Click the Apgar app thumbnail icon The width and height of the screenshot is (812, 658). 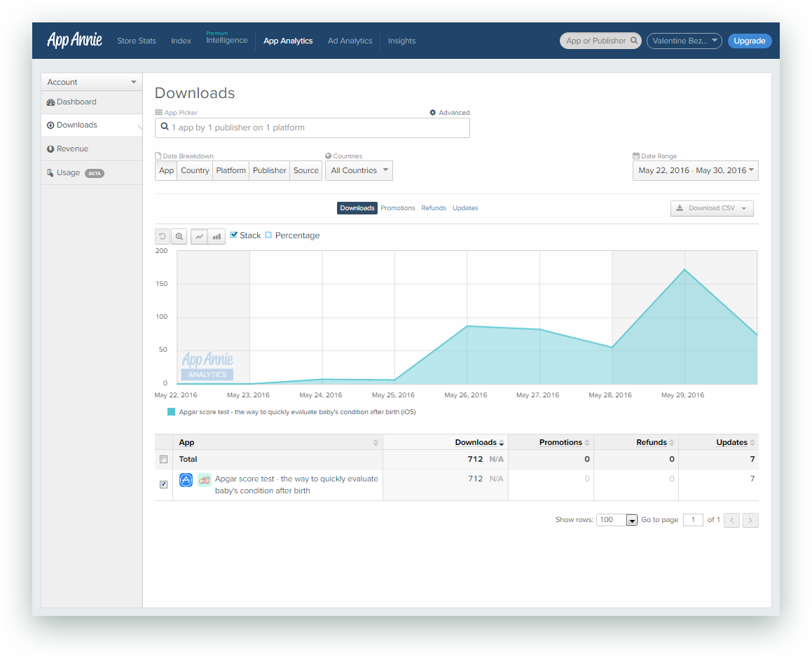tap(205, 480)
